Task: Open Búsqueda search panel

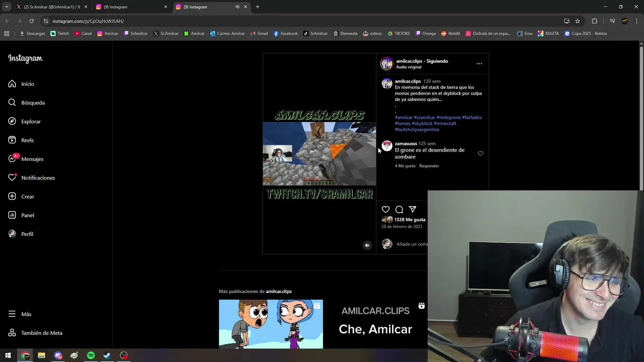Action: click(x=26, y=103)
